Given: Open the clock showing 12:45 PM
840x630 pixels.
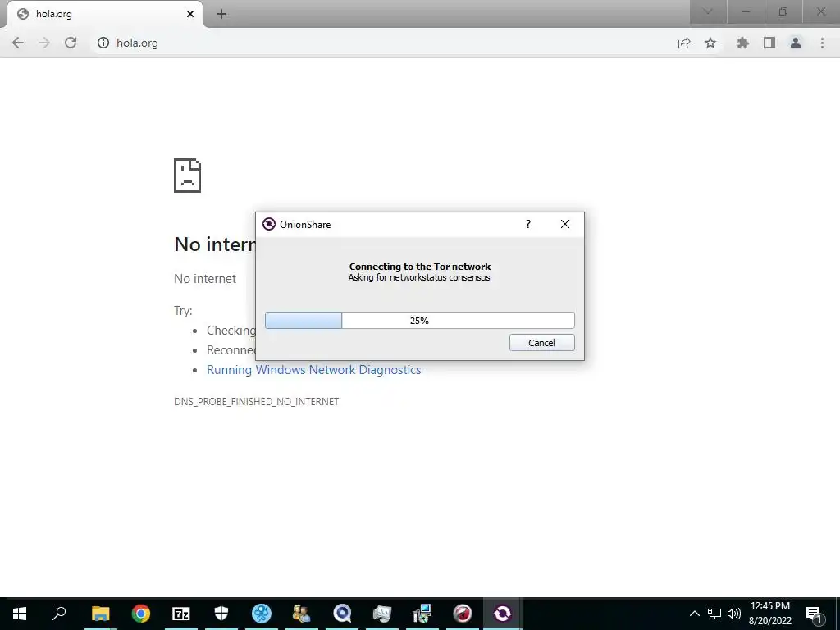Looking at the screenshot, I should click(769, 614).
